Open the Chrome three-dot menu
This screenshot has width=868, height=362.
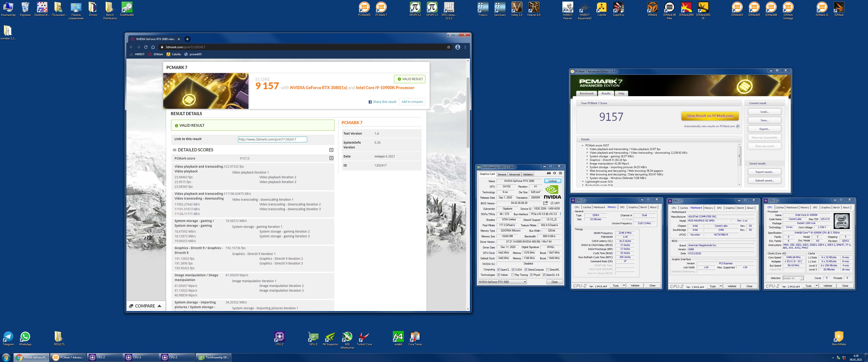(465, 47)
